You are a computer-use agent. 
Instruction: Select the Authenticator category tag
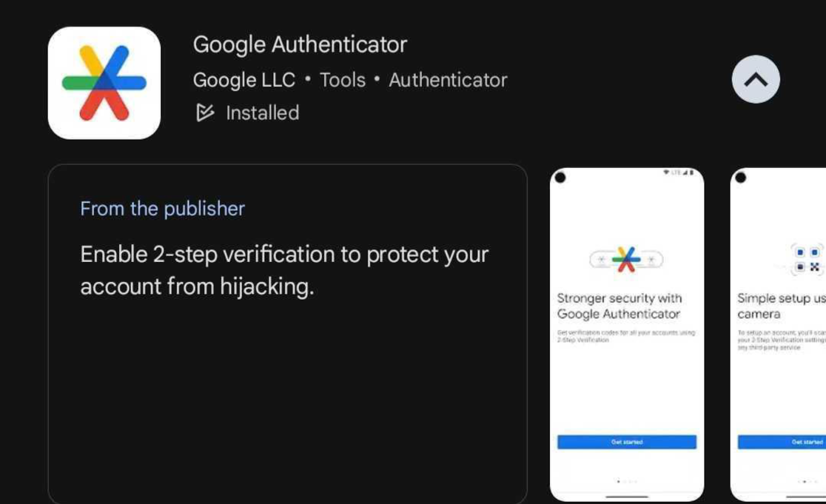[x=448, y=80]
